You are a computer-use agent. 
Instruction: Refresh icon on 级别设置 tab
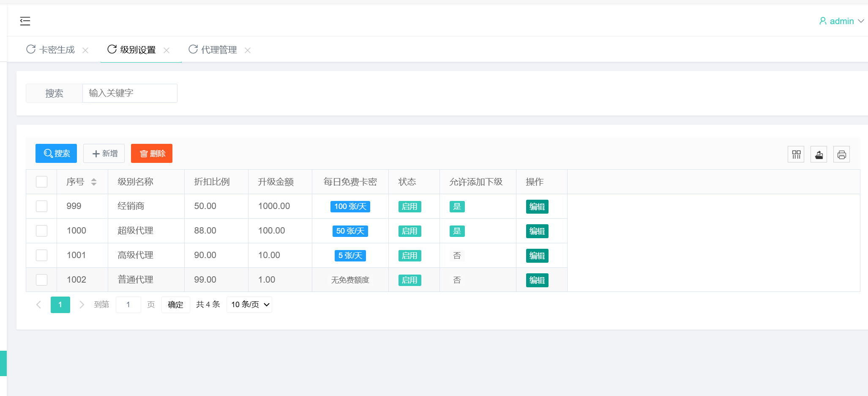click(x=112, y=49)
